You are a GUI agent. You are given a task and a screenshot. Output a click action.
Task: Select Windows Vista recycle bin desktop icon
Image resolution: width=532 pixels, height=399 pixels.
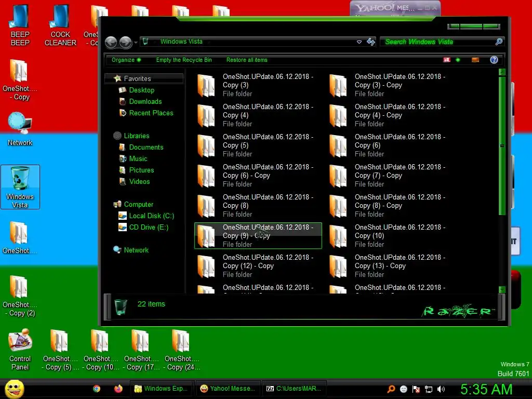(20, 187)
